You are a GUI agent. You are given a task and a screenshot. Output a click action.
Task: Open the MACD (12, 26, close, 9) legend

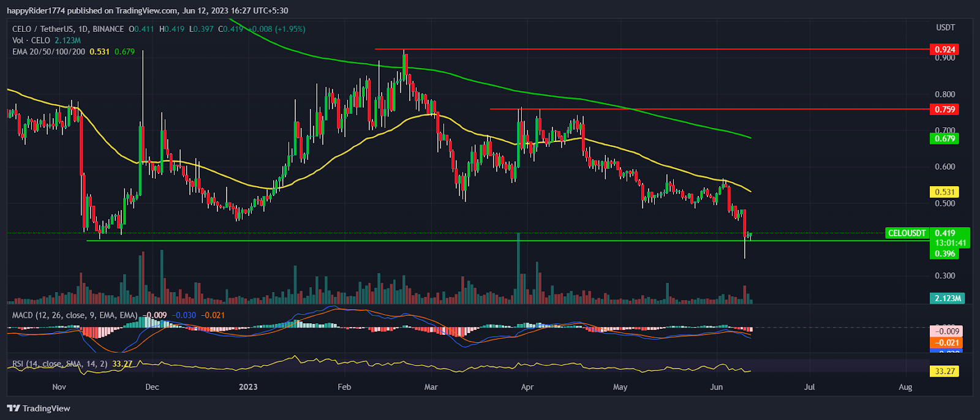[x=119, y=315]
